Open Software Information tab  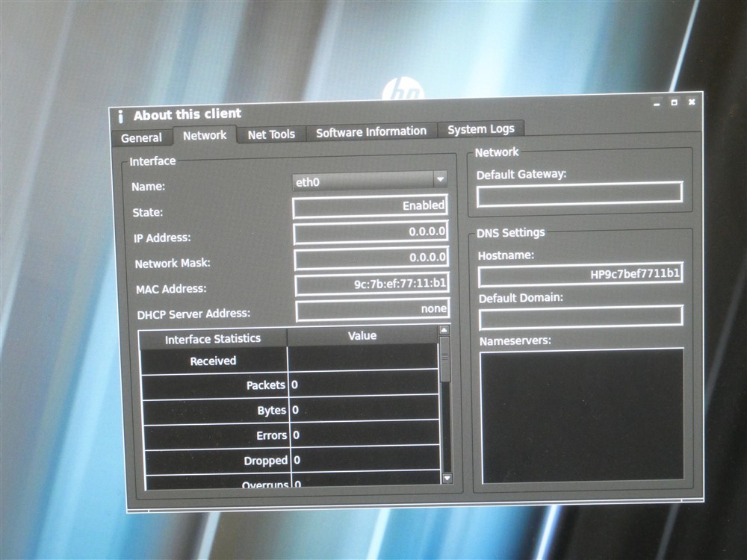click(371, 131)
